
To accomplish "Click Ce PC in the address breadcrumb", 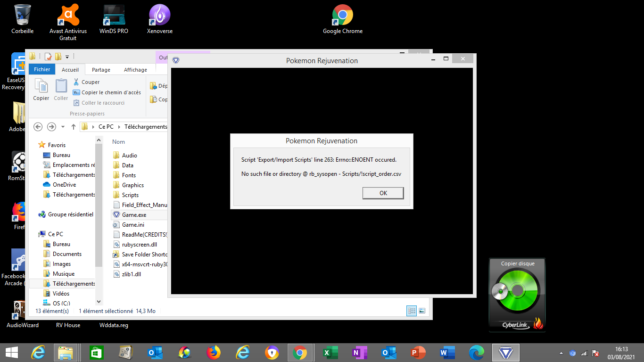I will coord(106,127).
